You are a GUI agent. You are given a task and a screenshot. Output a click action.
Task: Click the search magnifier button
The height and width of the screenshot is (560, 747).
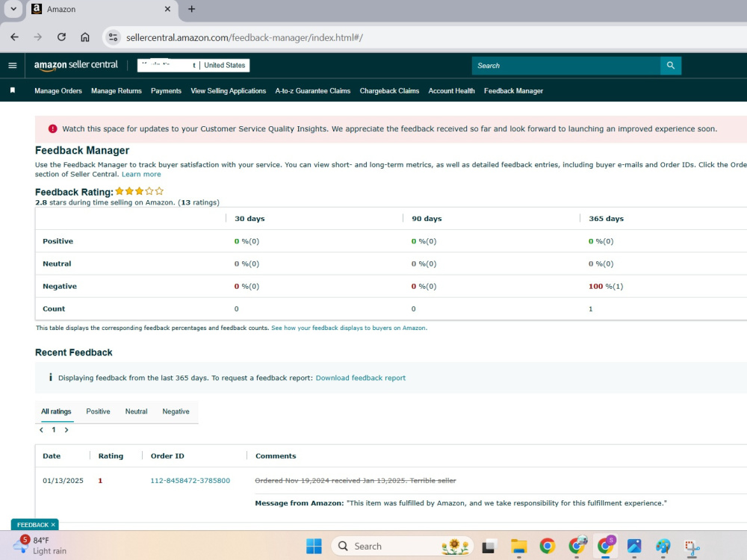671,66
